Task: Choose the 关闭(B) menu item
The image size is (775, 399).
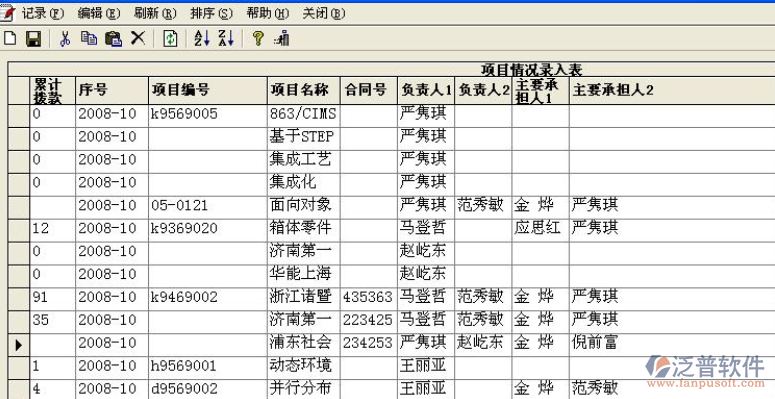Action: (x=324, y=13)
